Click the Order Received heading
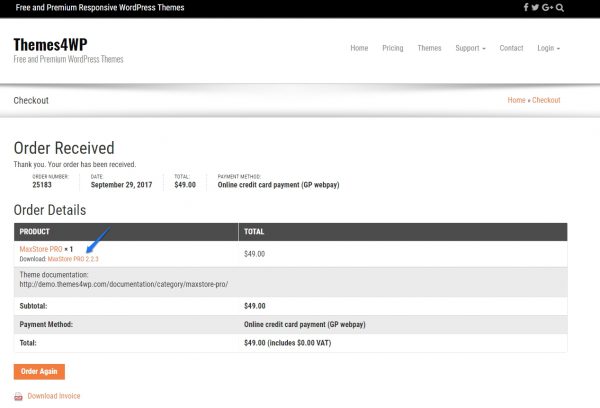Screen dimensions: 600x408 pyautogui.click(x=64, y=148)
